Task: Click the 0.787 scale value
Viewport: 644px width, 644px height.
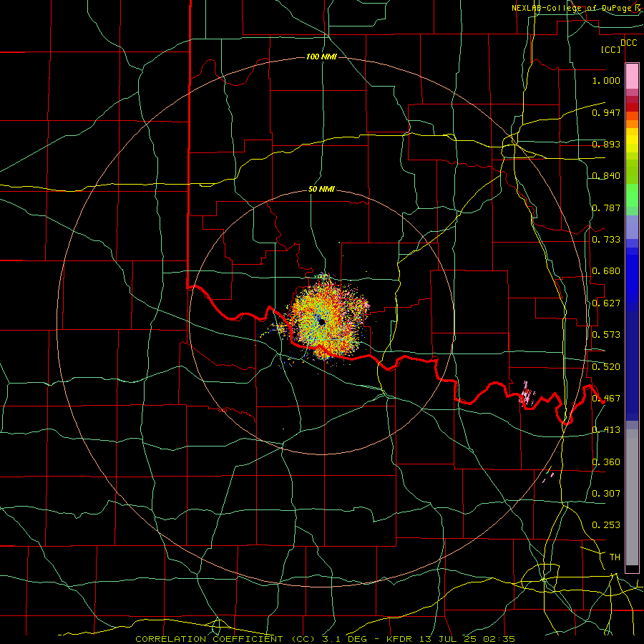Action: pyautogui.click(x=606, y=208)
